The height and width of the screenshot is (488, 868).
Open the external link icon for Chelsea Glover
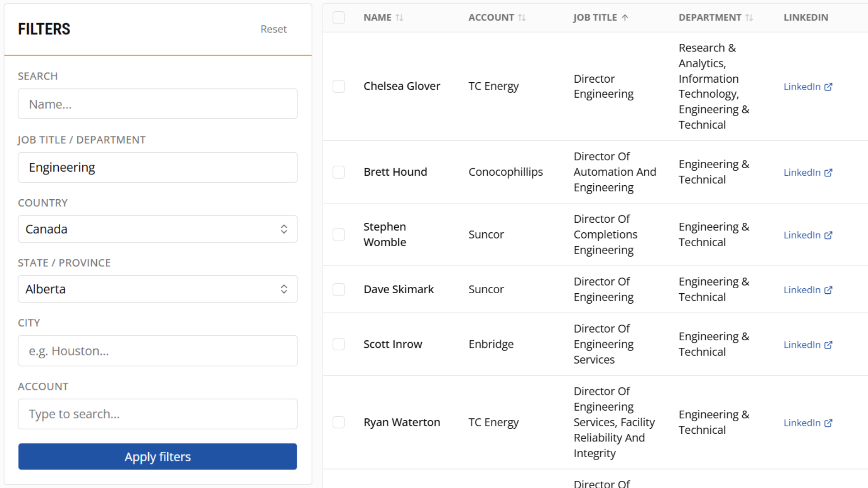pos(828,87)
